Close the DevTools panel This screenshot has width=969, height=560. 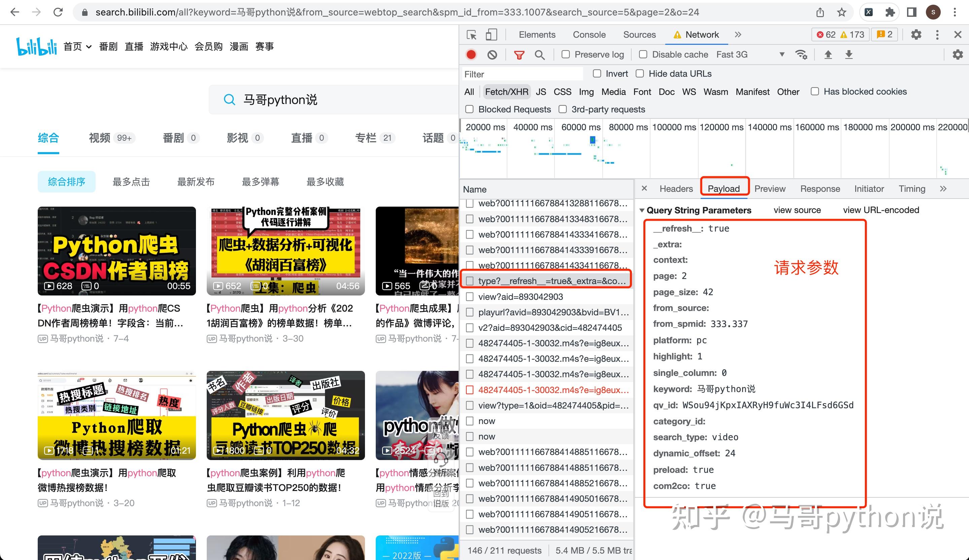coord(958,35)
